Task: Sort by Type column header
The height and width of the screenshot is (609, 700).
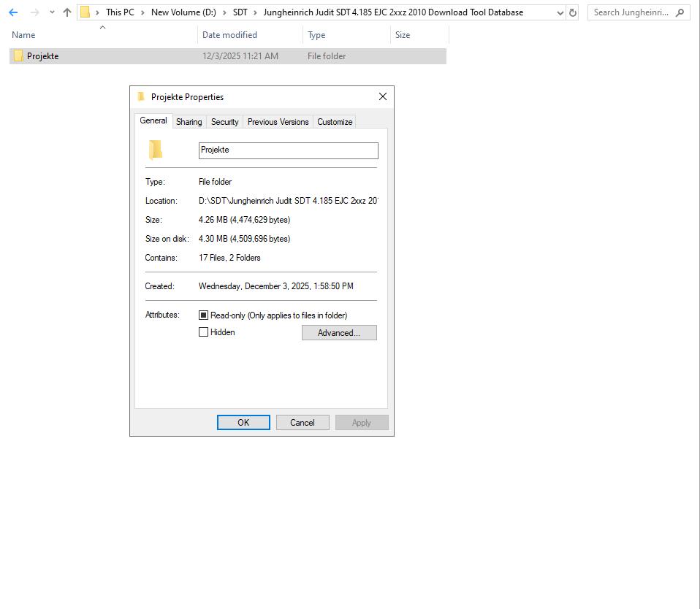Action: 316,35
